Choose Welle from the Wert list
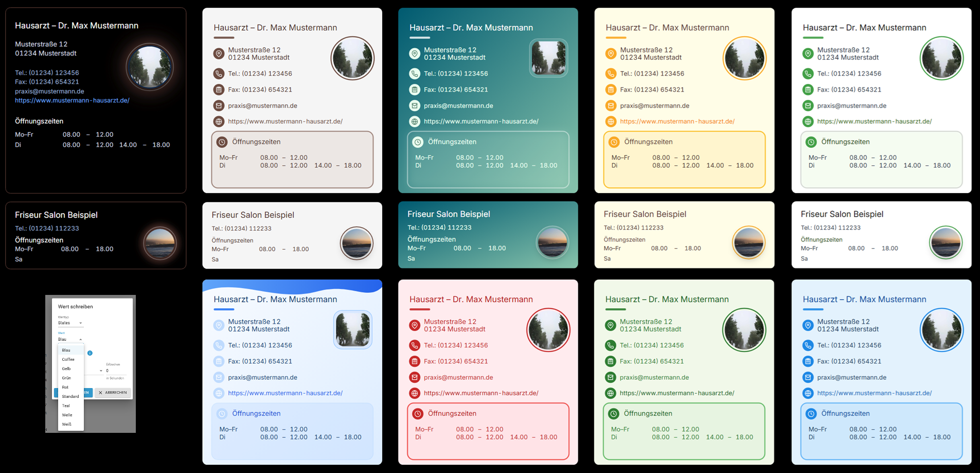Viewport: 980px width, 473px height. point(71,415)
